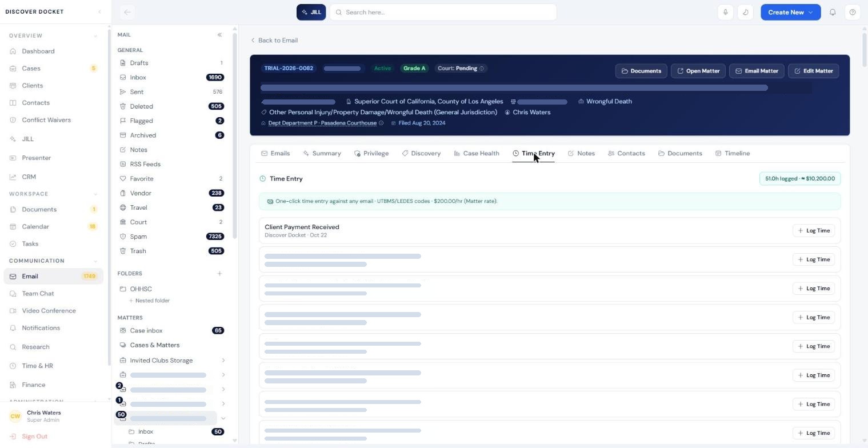This screenshot has width=868, height=448.
Task: Open the Case Health tab
Action: [477, 153]
